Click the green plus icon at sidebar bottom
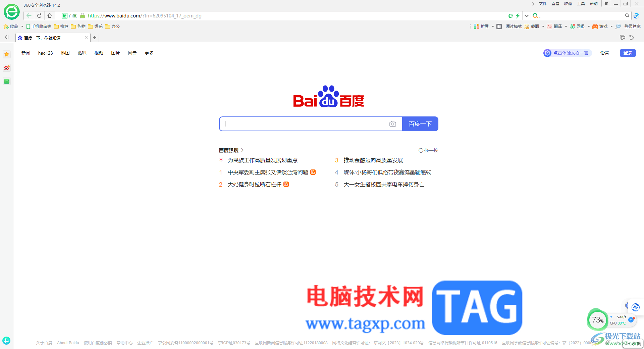Screen dimensions: 644x349 point(6,341)
